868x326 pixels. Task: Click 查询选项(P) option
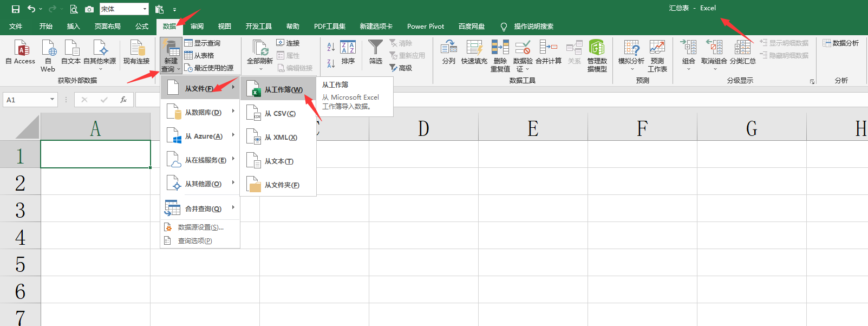[x=200, y=240]
